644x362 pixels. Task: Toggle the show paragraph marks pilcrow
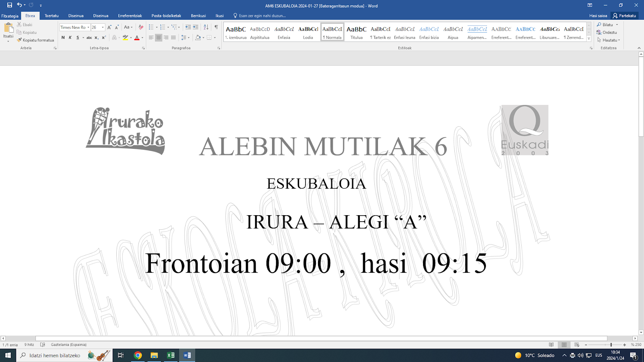point(216,27)
